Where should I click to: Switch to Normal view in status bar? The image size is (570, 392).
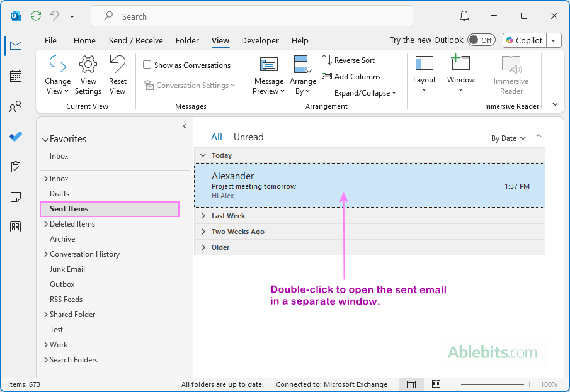[x=411, y=384]
